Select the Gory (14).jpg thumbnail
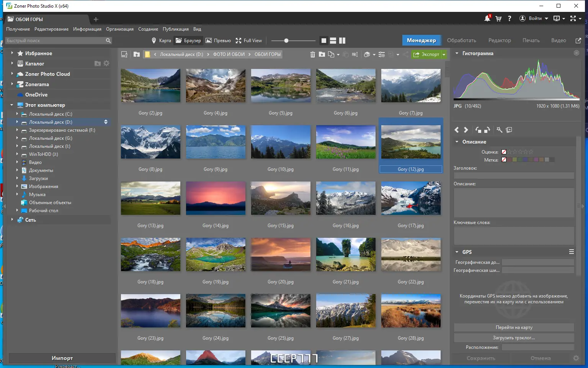This screenshot has width=588, height=368. tap(216, 198)
